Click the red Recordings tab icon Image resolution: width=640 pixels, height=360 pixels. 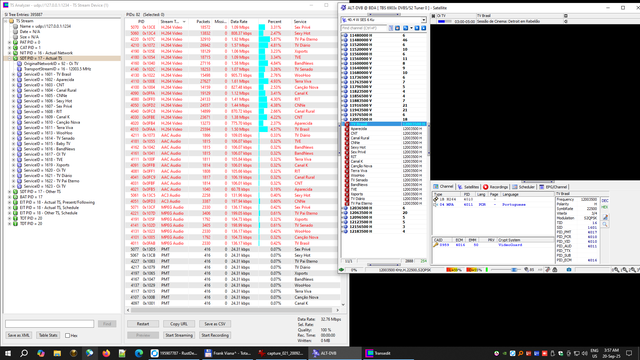click(485, 187)
